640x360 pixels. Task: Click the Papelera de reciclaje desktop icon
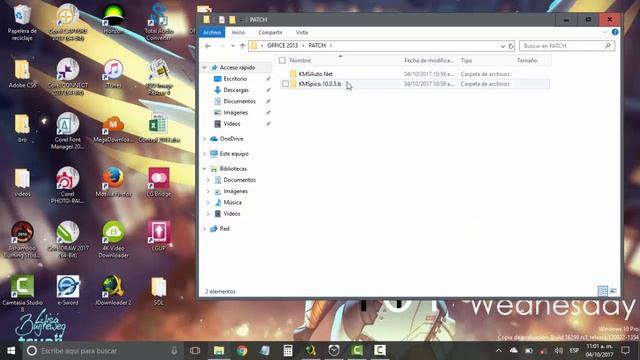tap(22, 22)
